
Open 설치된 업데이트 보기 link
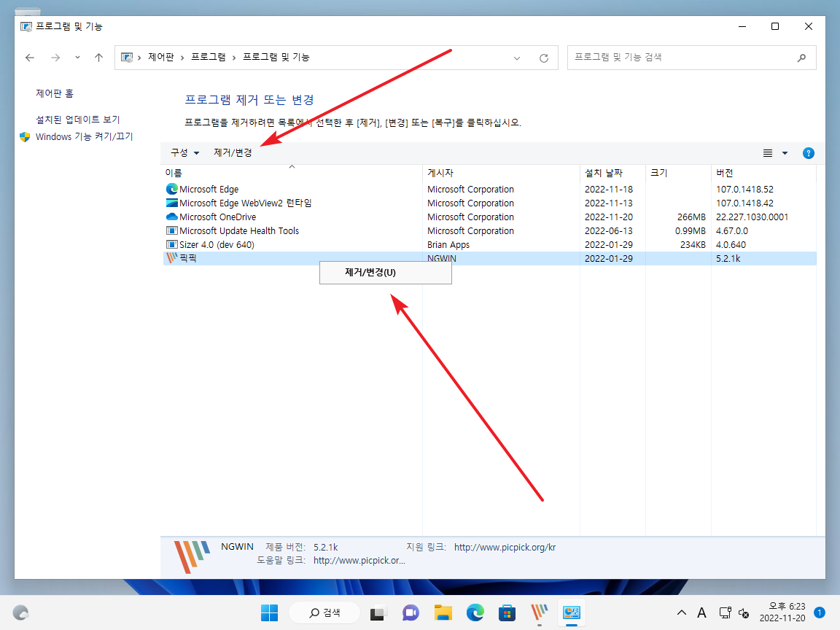tap(78, 120)
